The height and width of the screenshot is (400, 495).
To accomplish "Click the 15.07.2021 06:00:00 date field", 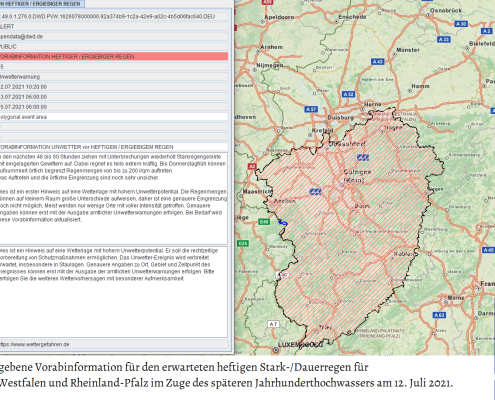I will [x=114, y=107].
